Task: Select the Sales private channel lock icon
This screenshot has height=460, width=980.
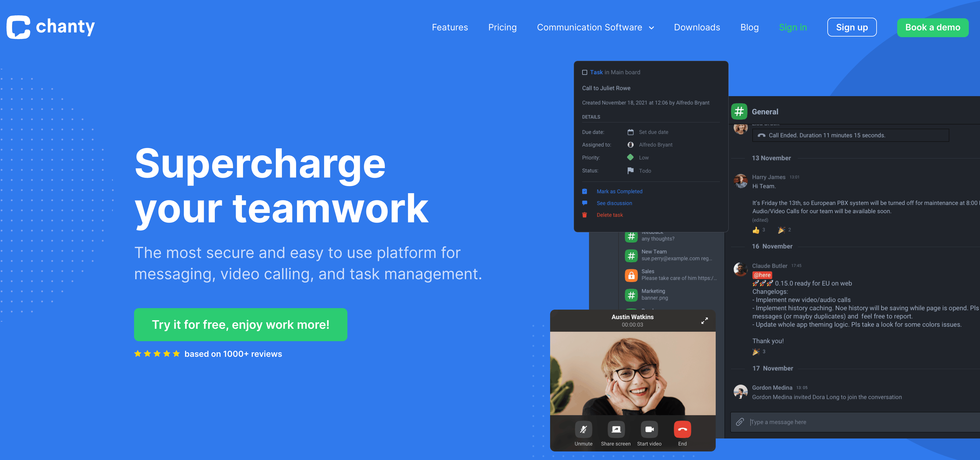Action: (631, 275)
